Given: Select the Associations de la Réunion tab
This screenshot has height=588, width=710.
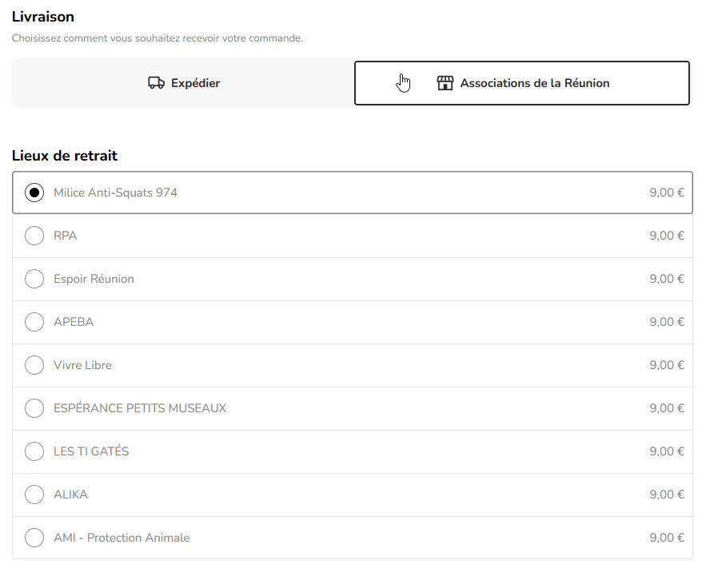Looking at the screenshot, I should (x=521, y=83).
